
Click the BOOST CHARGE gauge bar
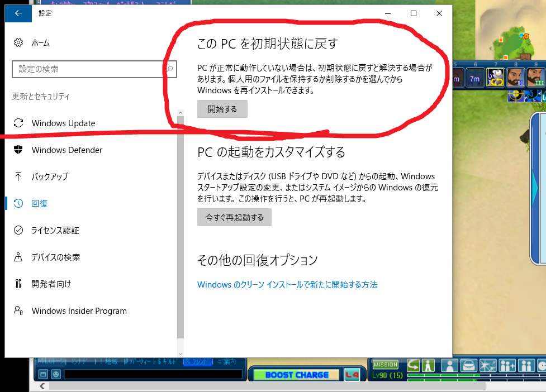pos(296,375)
